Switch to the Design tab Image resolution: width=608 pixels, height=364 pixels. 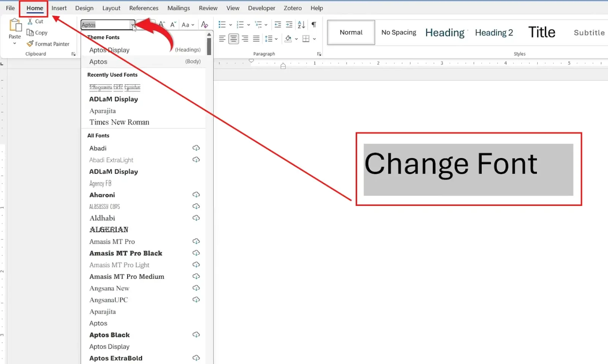coord(84,8)
